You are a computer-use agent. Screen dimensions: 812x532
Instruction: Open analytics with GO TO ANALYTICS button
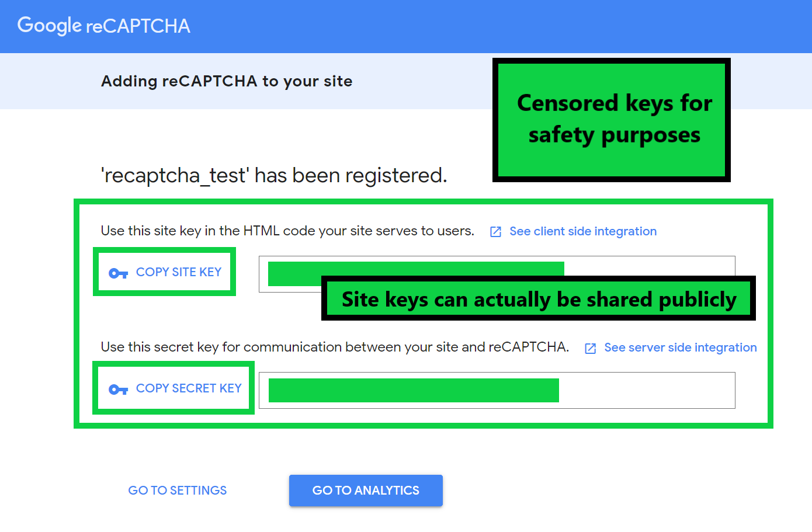(366, 491)
